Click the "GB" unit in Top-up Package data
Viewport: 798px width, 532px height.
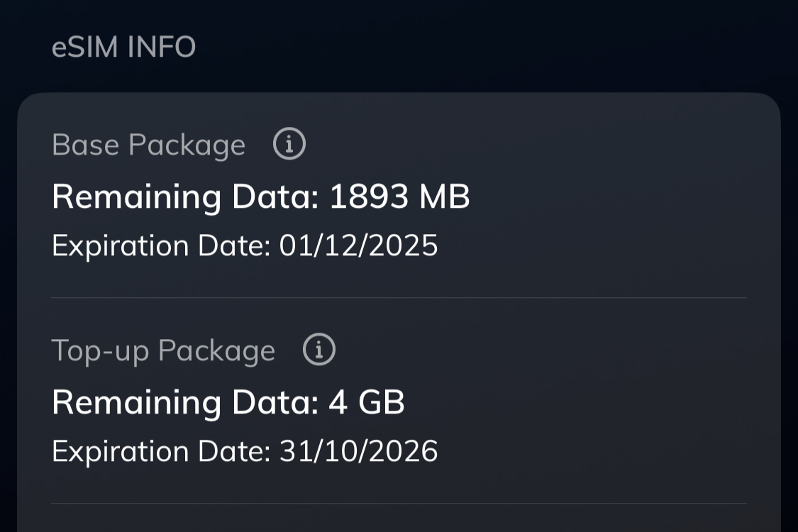tap(382, 403)
